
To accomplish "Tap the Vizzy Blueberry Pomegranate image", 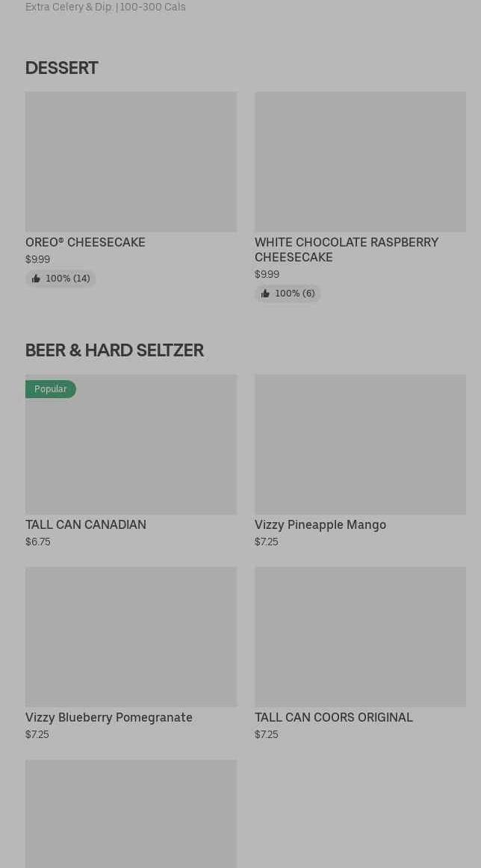I will pos(131,636).
